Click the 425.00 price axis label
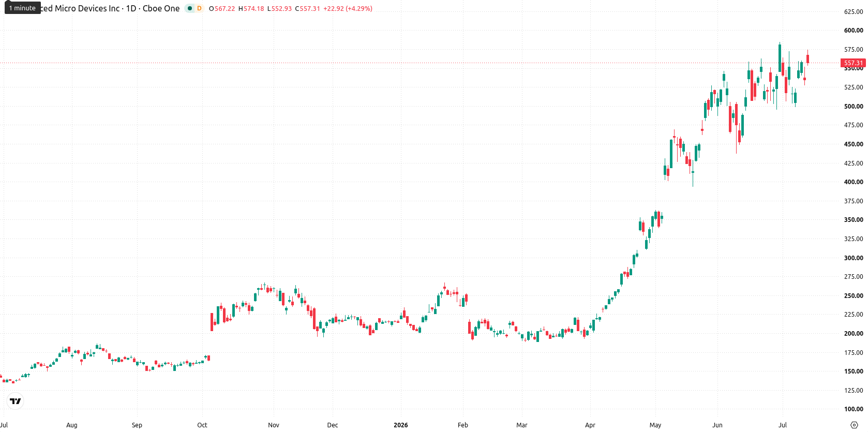This screenshot has height=432, width=868. coord(854,163)
